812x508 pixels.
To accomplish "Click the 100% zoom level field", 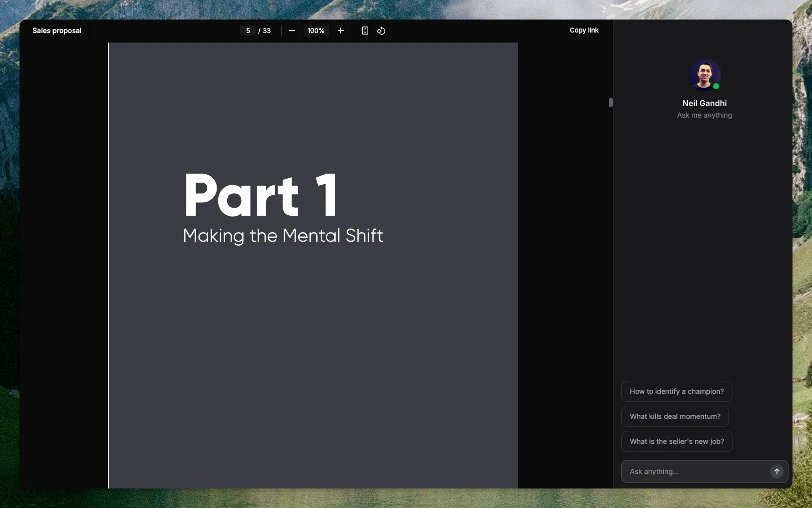I will click(316, 31).
